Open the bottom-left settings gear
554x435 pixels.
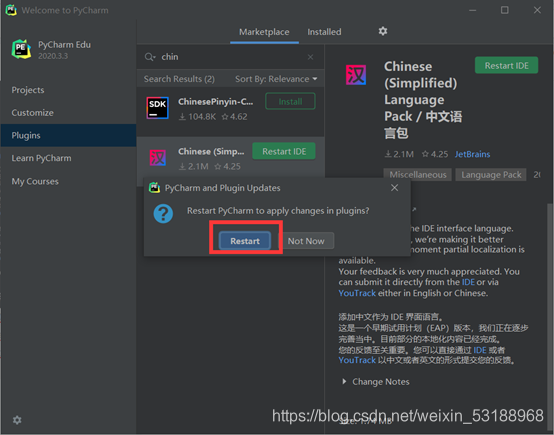[17, 420]
